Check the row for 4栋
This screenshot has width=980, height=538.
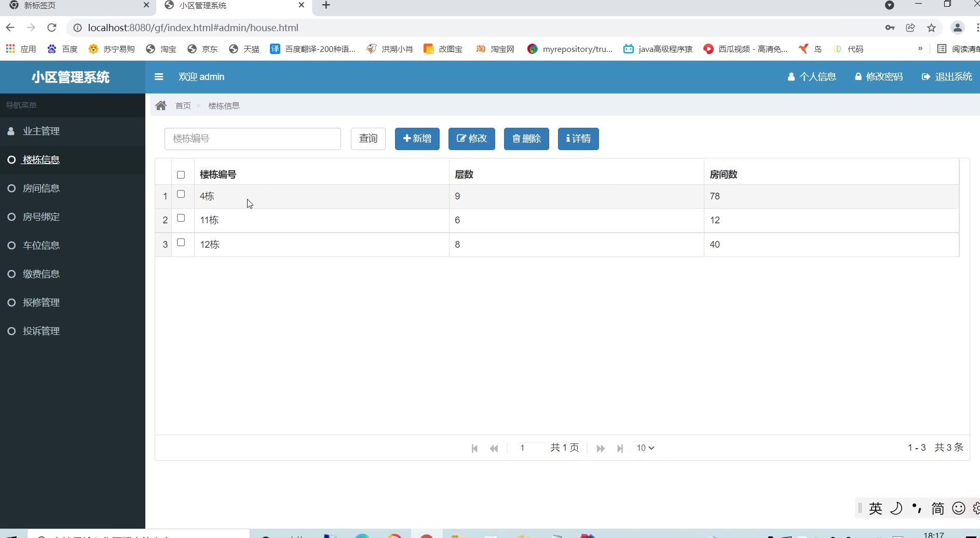coord(181,194)
